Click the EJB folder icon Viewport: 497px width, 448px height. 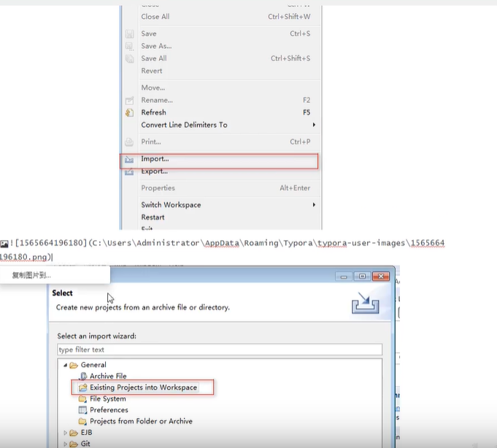pyautogui.click(x=74, y=433)
